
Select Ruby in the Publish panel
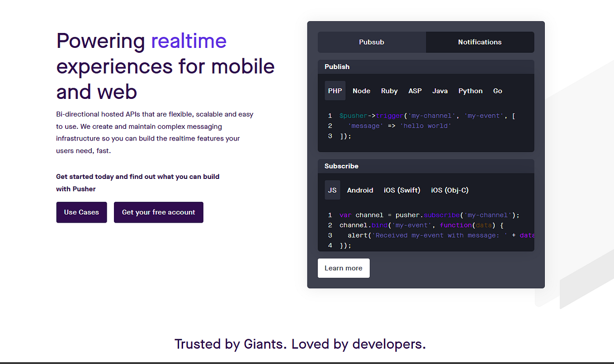(x=389, y=90)
